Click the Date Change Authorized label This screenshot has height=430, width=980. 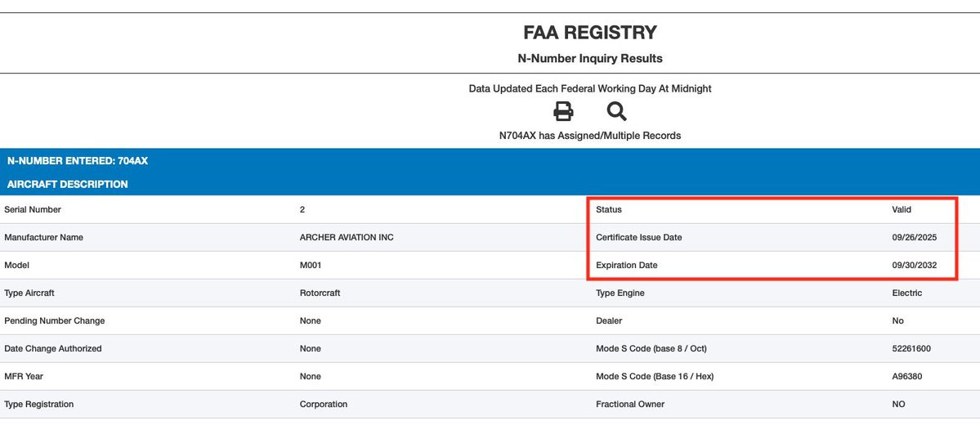[x=52, y=349]
